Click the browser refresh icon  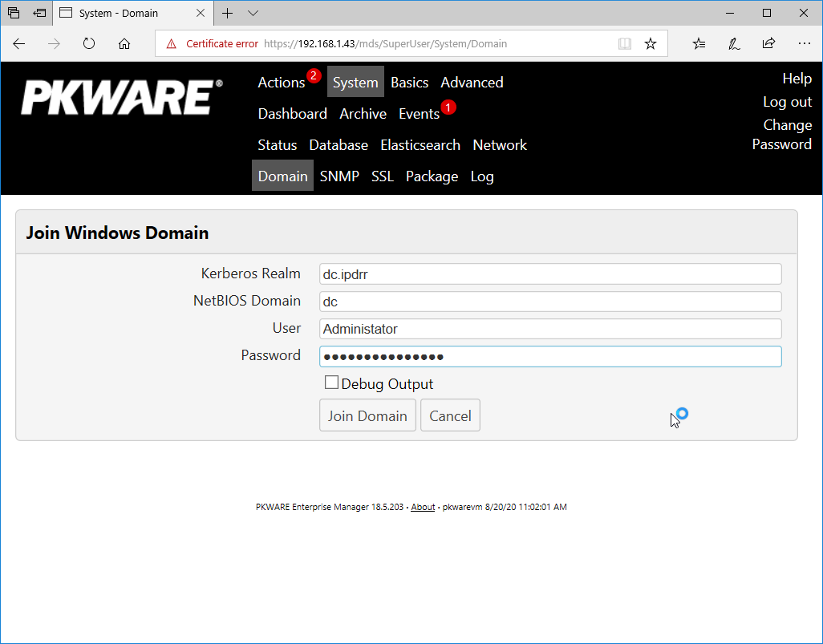pos(89,44)
